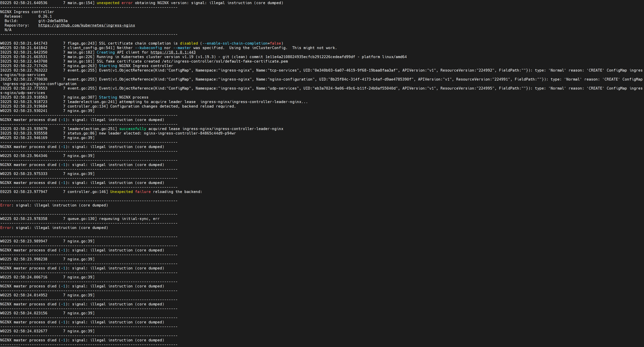Click ResourceVersion "224992" value
The image size is (644, 347).
click(485, 70)
